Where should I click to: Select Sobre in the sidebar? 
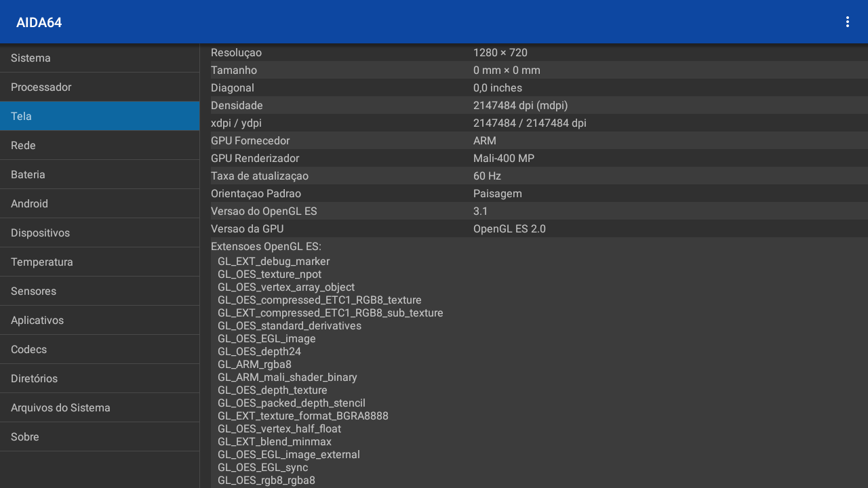pos(100,437)
